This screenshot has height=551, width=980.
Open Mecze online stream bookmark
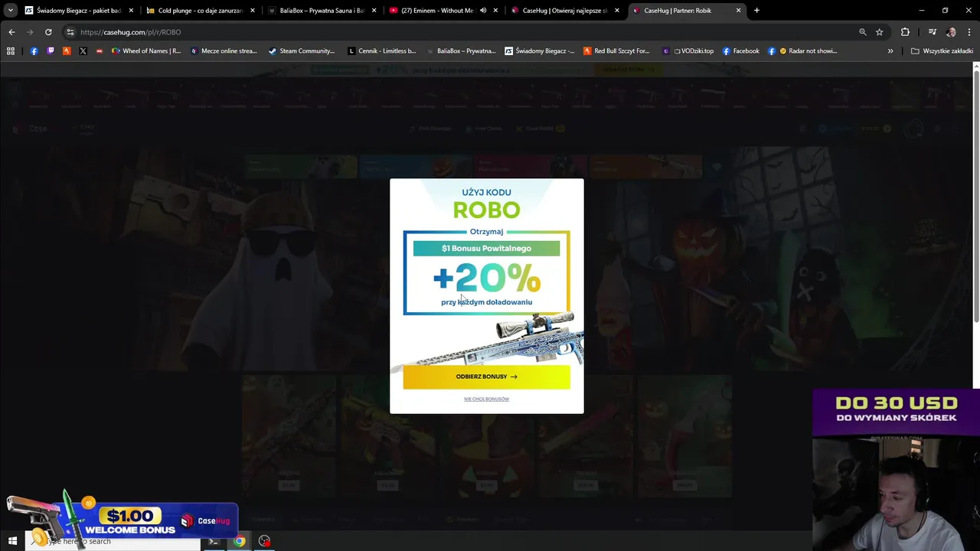point(223,51)
